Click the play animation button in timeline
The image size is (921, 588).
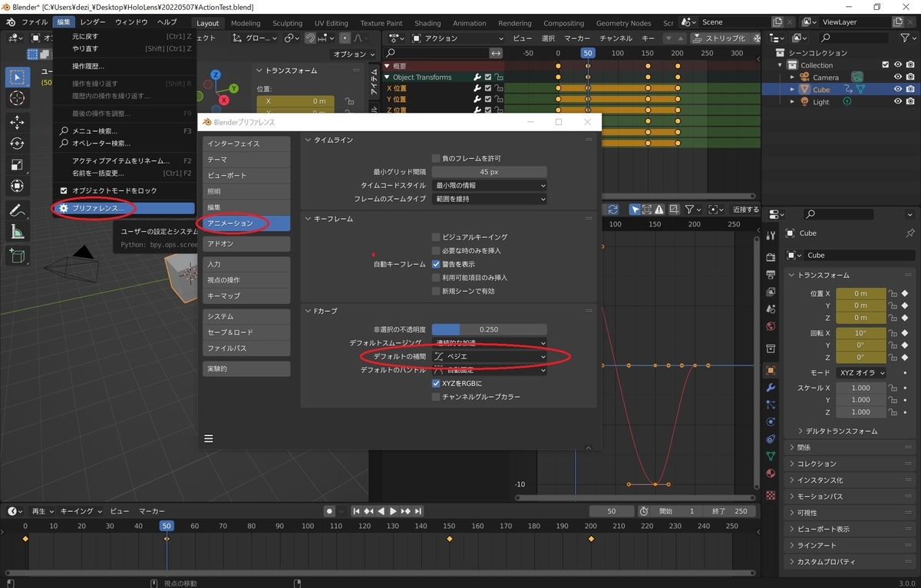click(x=393, y=511)
